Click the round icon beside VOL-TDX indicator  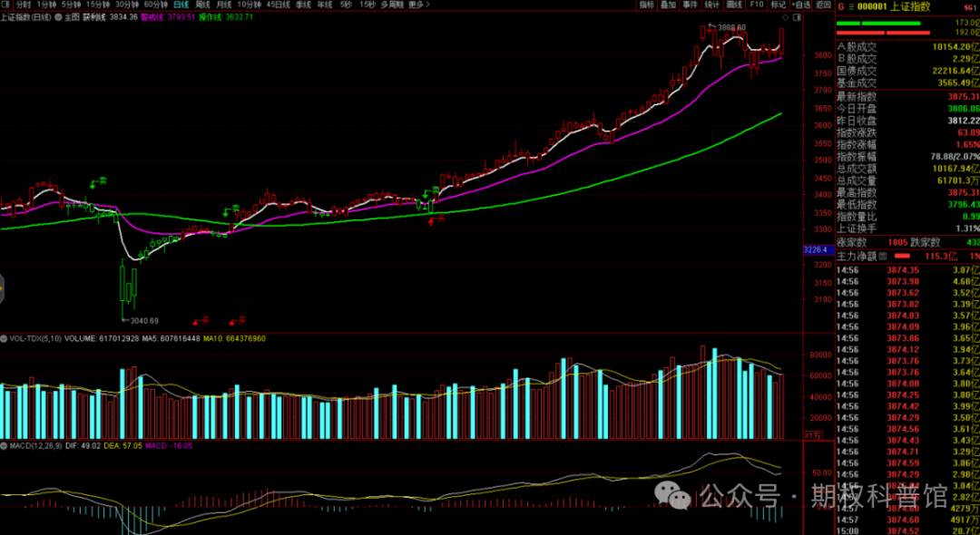4,338
